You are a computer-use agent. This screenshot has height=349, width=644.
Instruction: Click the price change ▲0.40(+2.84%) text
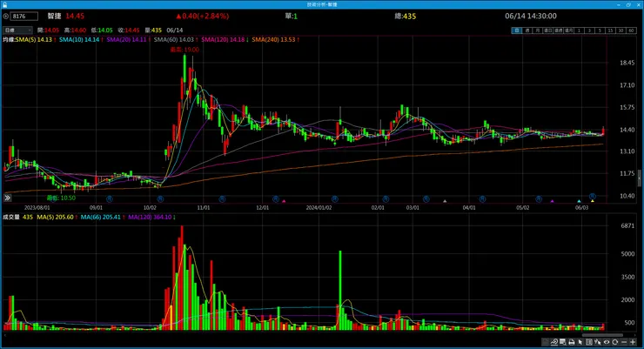(x=203, y=16)
